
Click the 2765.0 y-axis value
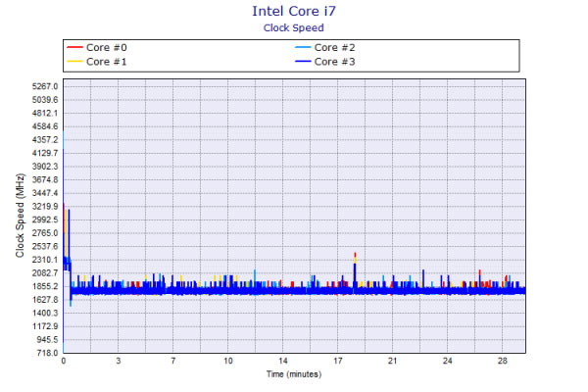coord(45,233)
